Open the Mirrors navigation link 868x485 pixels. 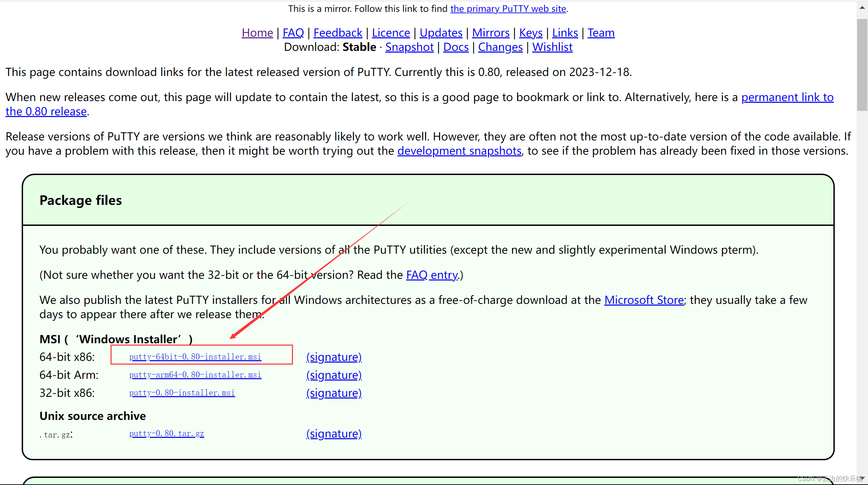(491, 33)
